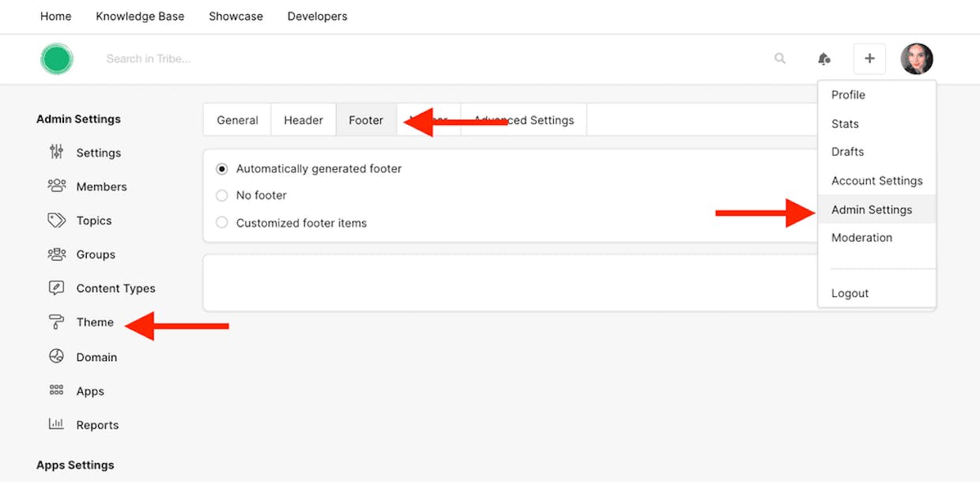980x482 pixels.
Task: Open Home in top navigation
Action: tap(55, 16)
